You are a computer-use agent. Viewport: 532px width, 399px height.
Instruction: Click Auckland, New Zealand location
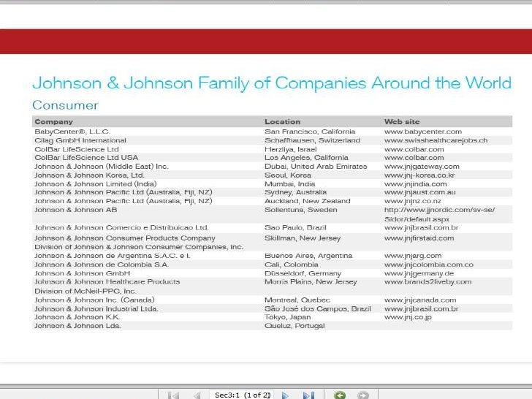pos(308,201)
